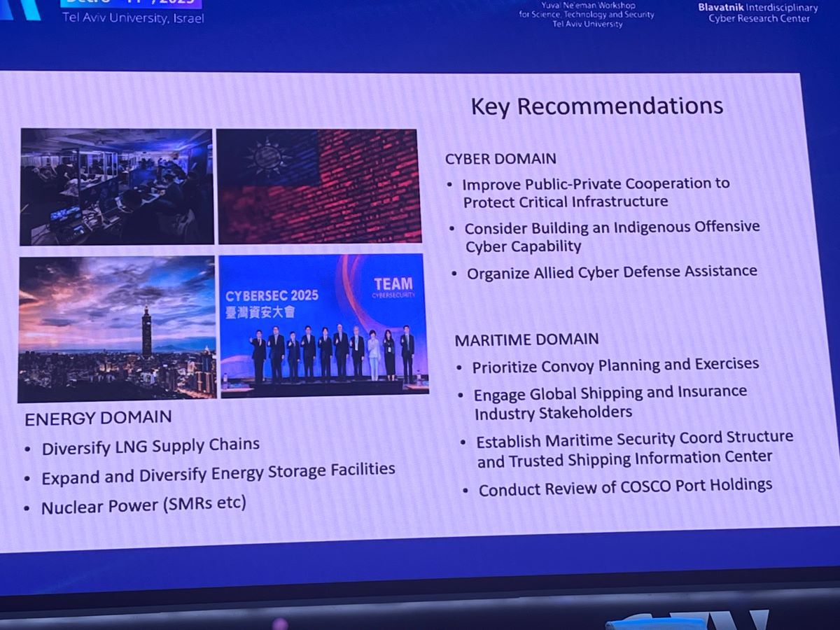
Task: Click the CYBERSEC 2025 stage photo
Action: pos(323,325)
